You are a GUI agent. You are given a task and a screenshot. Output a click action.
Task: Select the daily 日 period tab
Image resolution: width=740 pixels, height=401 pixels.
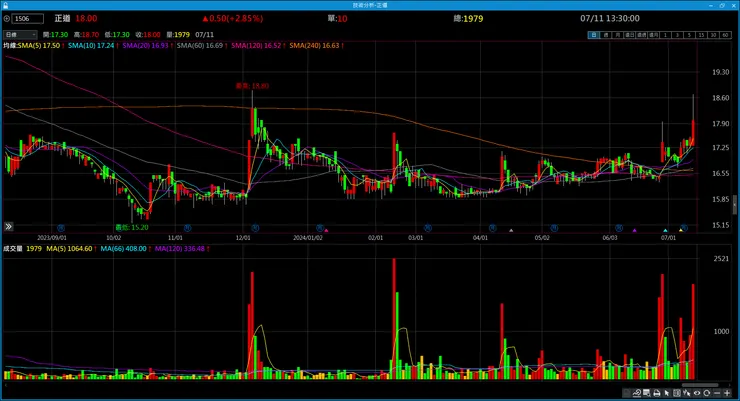(x=594, y=35)
